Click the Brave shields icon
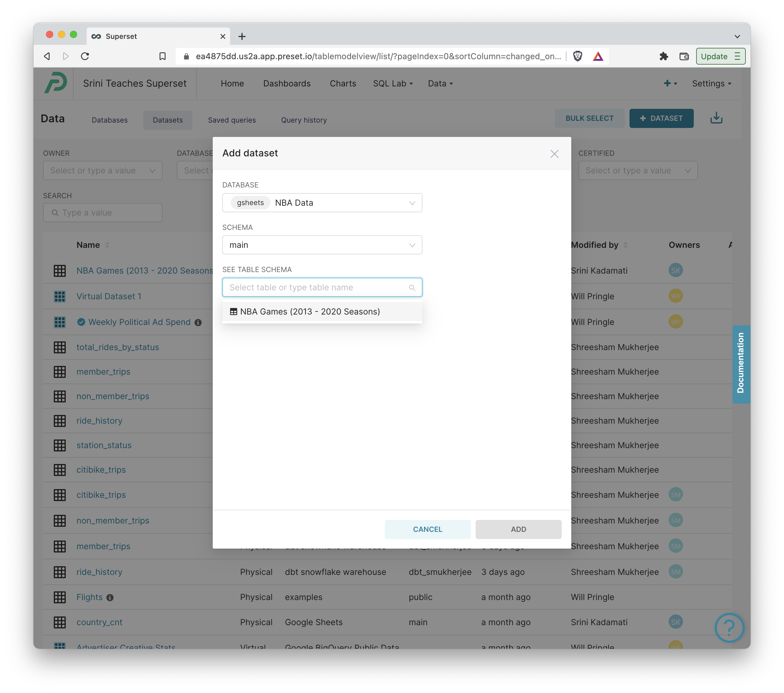The height and width of the screenshot is (693, 784). click(577, 57)
